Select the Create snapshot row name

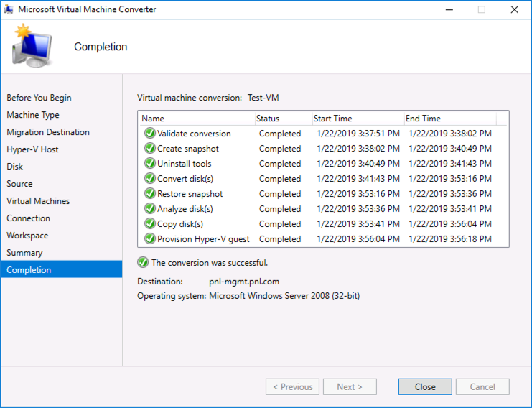click(188, 149)
